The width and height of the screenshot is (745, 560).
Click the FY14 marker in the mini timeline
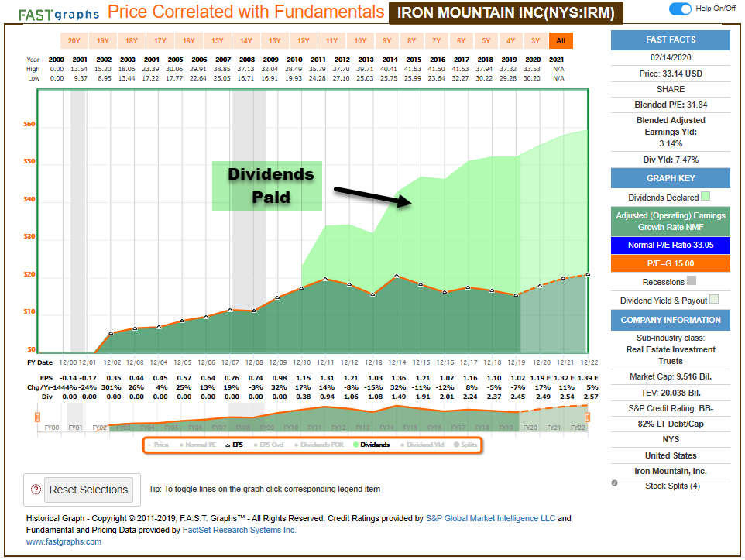(x=386, y=428)
